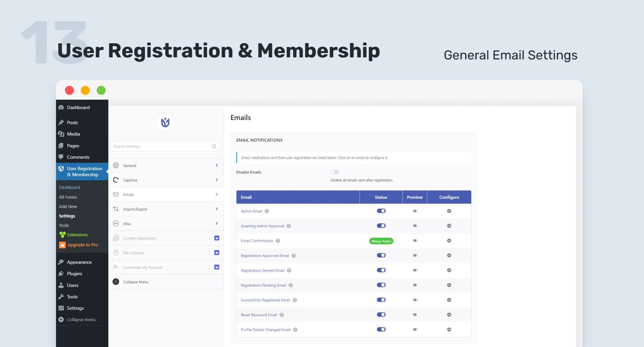This screenshot has width=644, height=347.
Task: Disable Successfully Registered Email switch
Action: pos(381,300)
